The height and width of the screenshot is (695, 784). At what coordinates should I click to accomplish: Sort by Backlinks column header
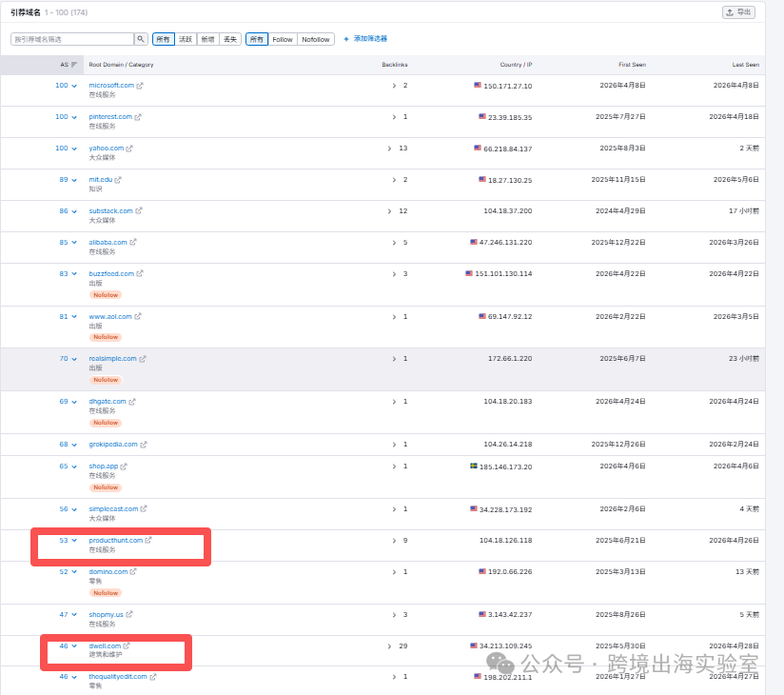pyautogui.click(x=395, y=65)
